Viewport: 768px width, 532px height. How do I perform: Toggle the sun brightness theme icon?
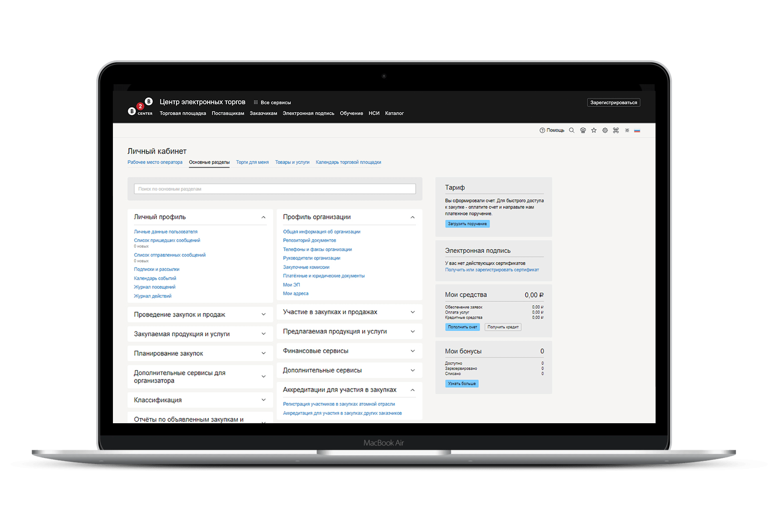pos(627,130)
